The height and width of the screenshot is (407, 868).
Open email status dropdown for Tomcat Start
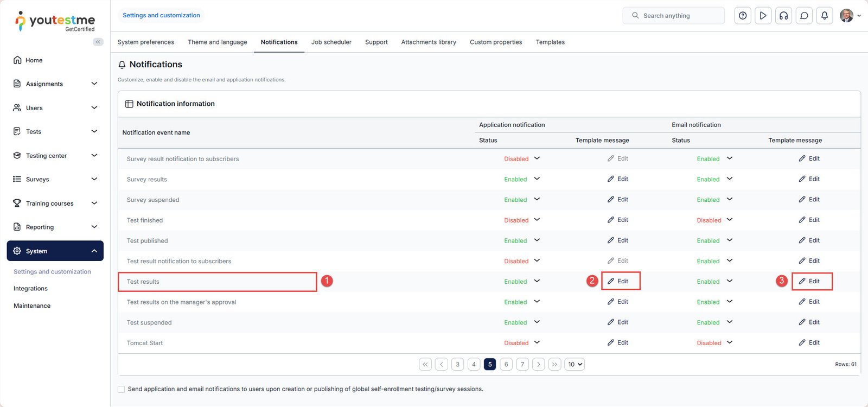(729, 342)
